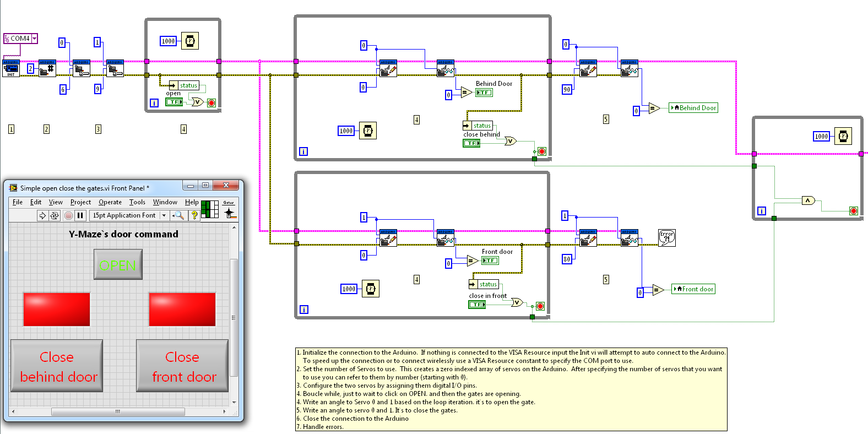Click the Wait timer beside the Behind Door loop's 1000

point(368,131)
